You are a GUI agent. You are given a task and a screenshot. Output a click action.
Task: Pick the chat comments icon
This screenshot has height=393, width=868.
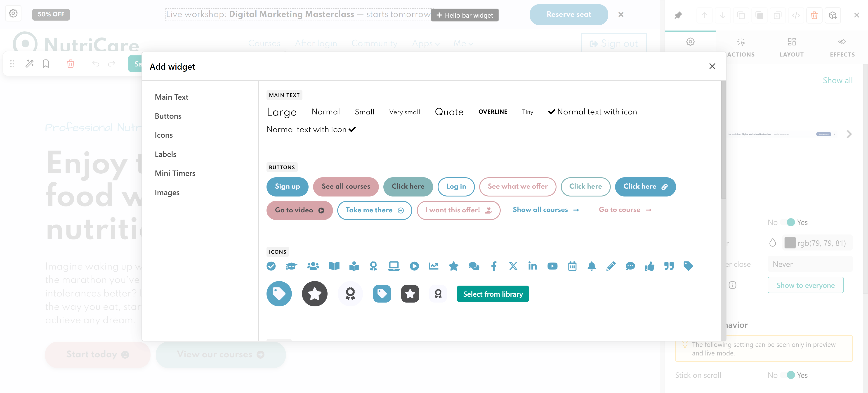pos(474,266)
